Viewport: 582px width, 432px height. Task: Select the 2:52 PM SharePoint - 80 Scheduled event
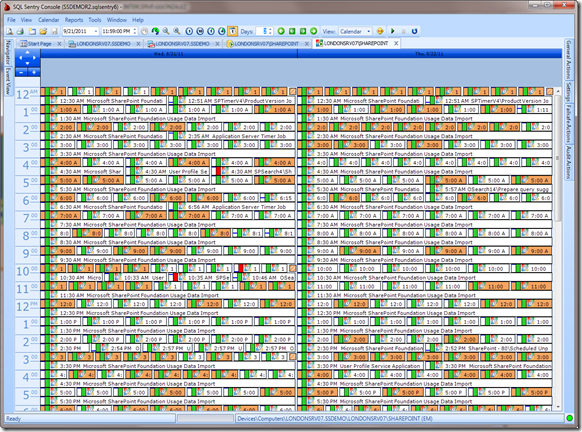pos(489,348)
